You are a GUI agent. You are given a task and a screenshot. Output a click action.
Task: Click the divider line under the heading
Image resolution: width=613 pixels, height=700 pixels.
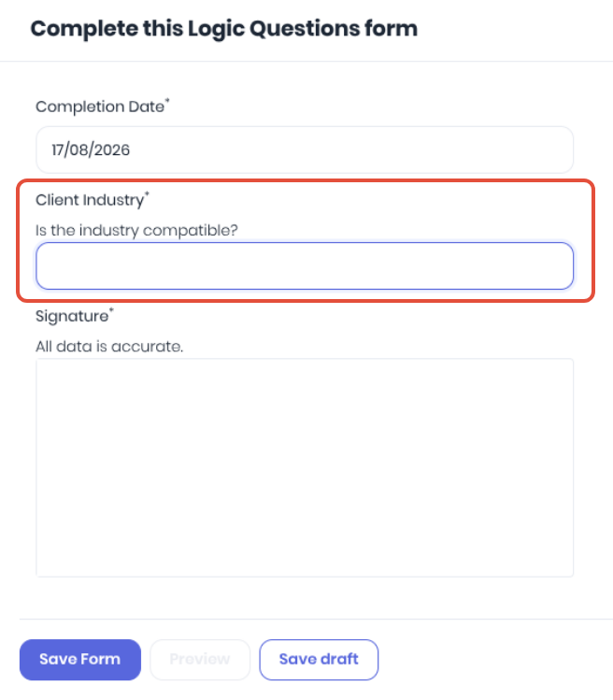(306, 61)
